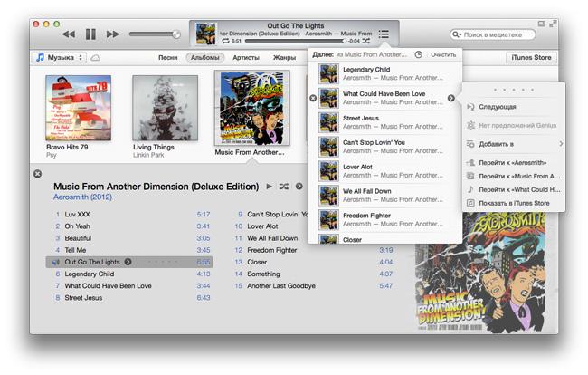Select track Beautiful
588x375 pixels.
[129, 238]
